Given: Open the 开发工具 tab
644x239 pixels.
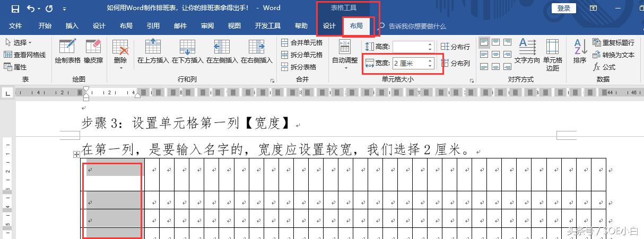Looking at the screenshot, I should 268,26.
